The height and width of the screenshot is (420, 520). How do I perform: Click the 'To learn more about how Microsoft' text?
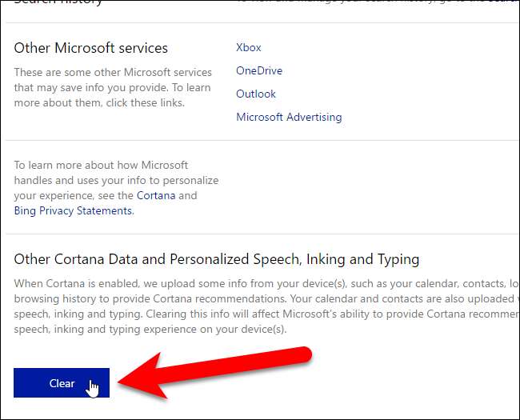pyautogui.click(x=101, y=166)
